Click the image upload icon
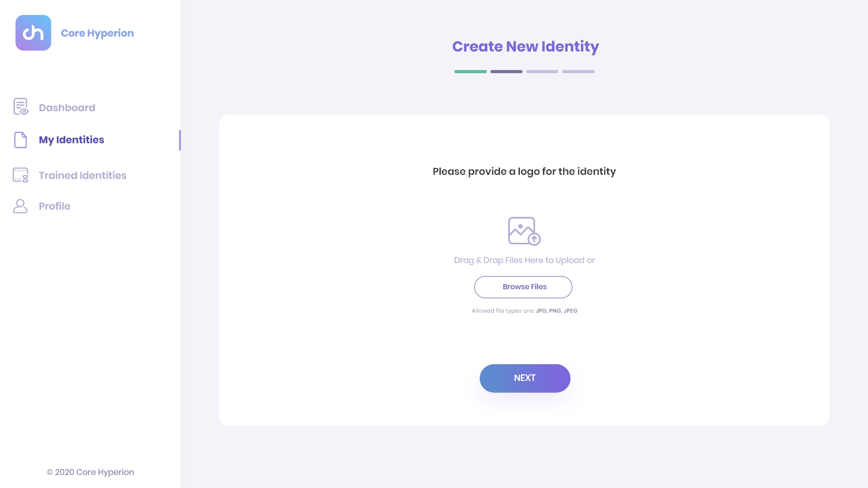The image size is (868, 488). (x=524, y=231)
